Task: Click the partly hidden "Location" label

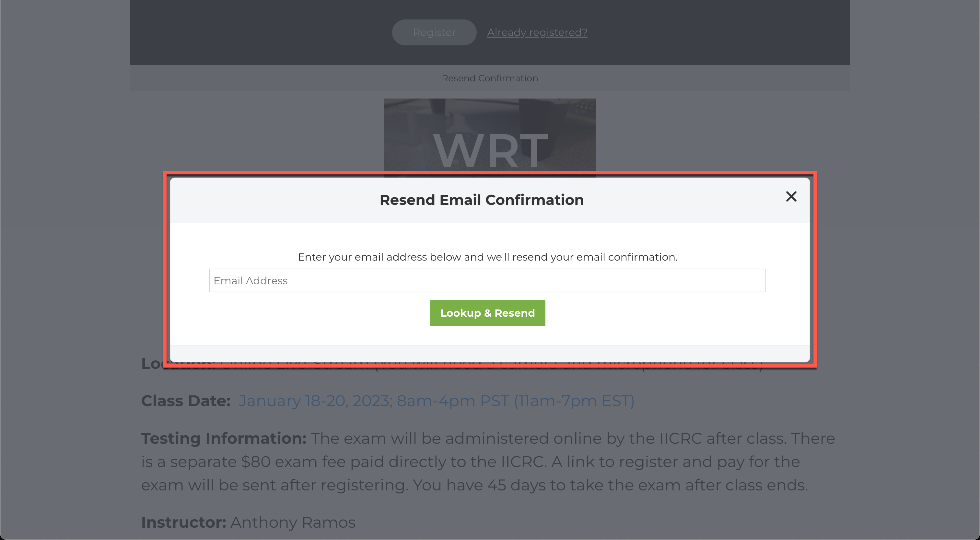Action: (x=152, y=364)
